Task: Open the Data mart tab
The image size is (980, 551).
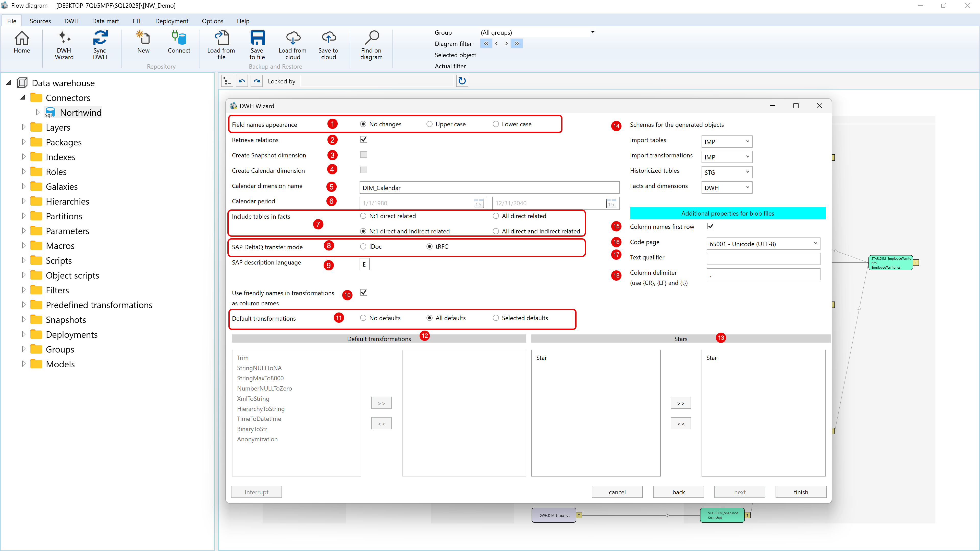Action: (105, 21)
